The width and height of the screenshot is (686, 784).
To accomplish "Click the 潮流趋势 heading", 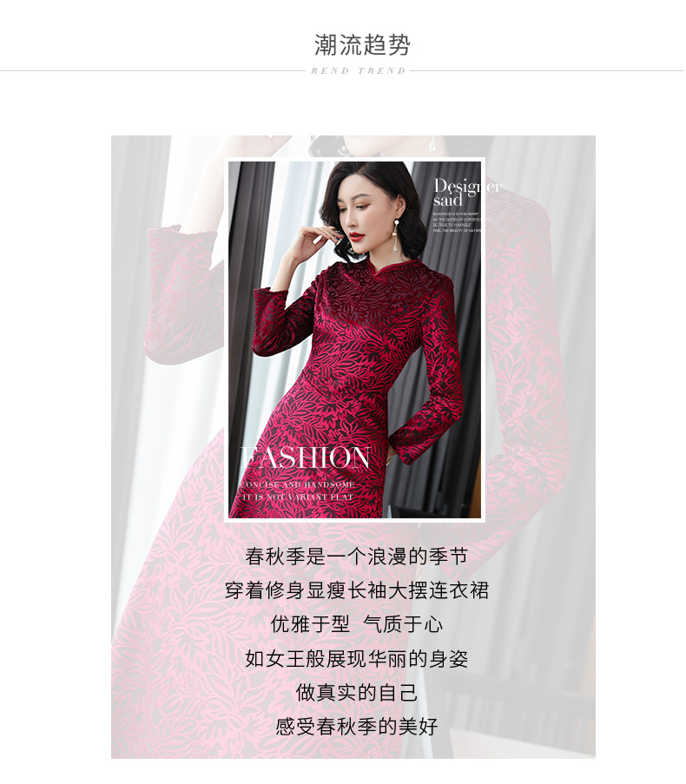I will 362,45.
